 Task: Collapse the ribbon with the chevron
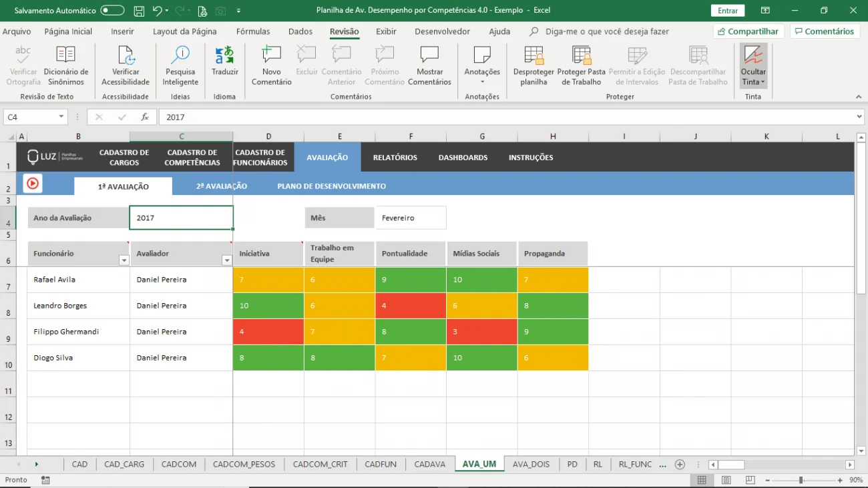(x=859, y=97)
